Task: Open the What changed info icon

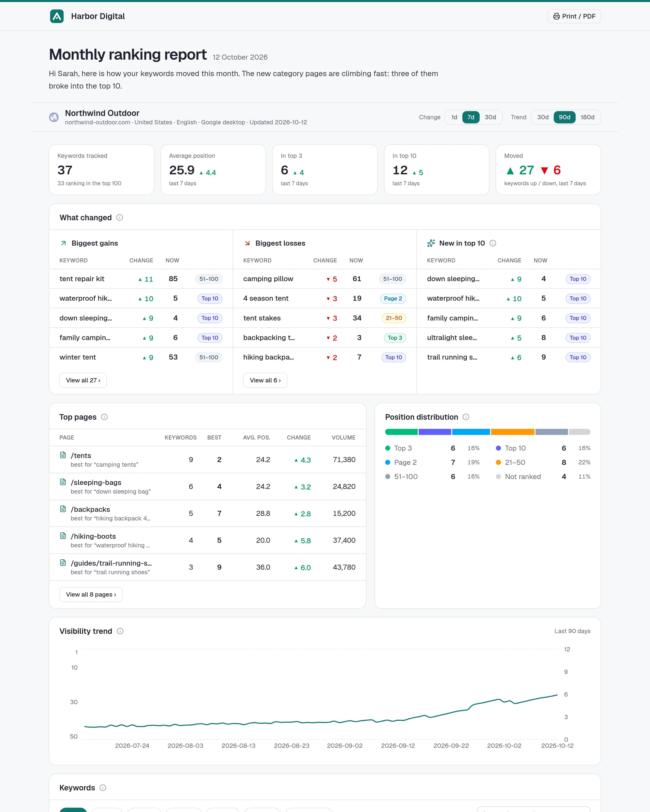Action: pyautogui.click(x=119, y=218)
